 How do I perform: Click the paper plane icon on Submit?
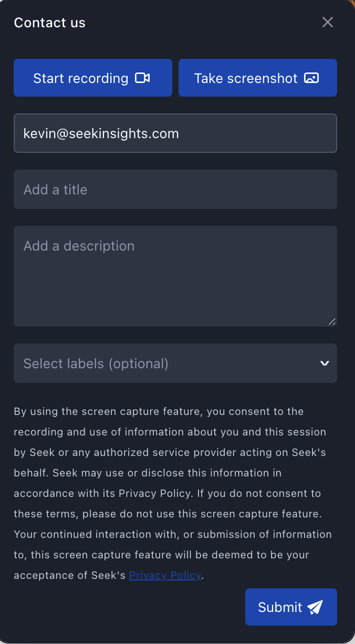click(x=315, y=607)
